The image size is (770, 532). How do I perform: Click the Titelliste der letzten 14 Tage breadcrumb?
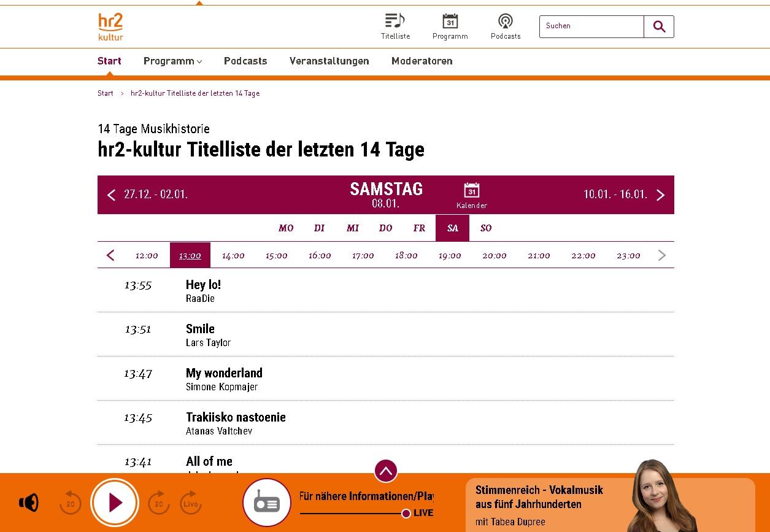click(x=195, y=93)
